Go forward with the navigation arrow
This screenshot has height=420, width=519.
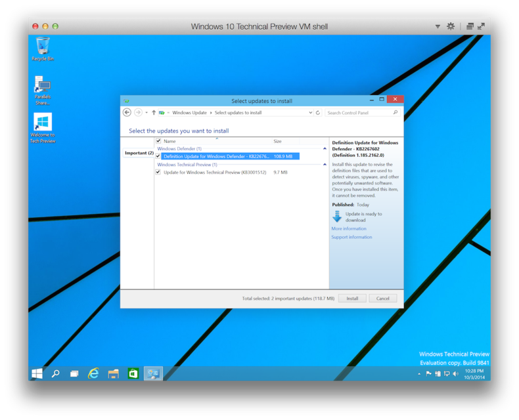coord(138,112)
